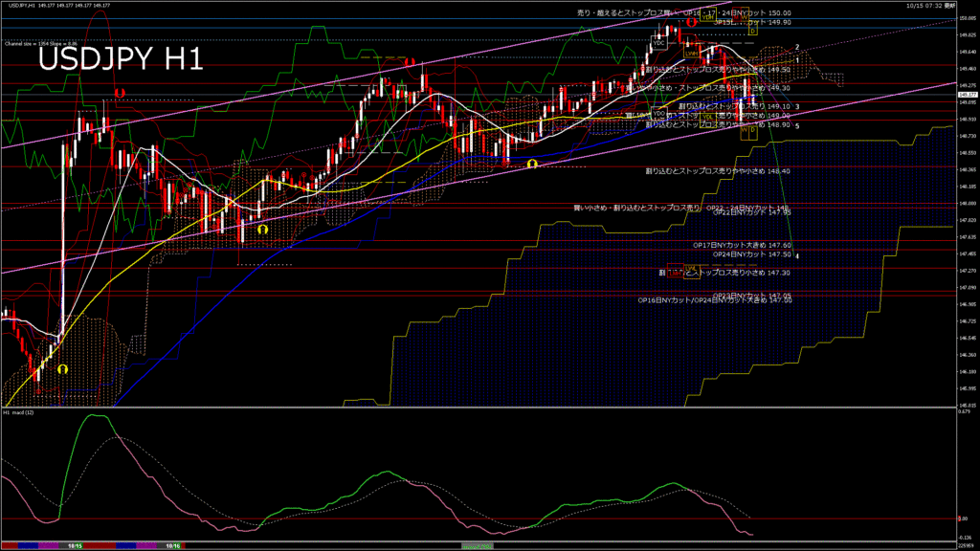The width and height of the screenshot is (980, 551).
Task: Select the red LMH marker box
Action: coord(675,271)
